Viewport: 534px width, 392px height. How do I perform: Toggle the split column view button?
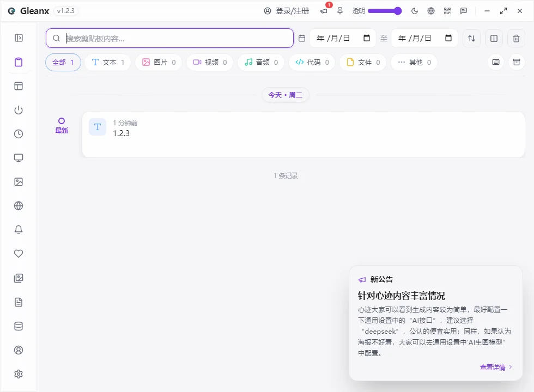tap(494, 38)
